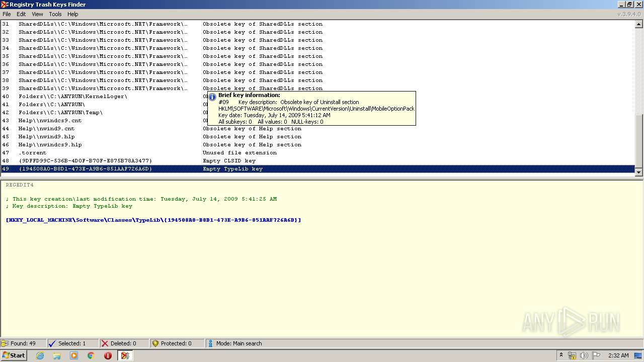
Task: Click the list scrollbar thumb
Action: tap(639, 141)
